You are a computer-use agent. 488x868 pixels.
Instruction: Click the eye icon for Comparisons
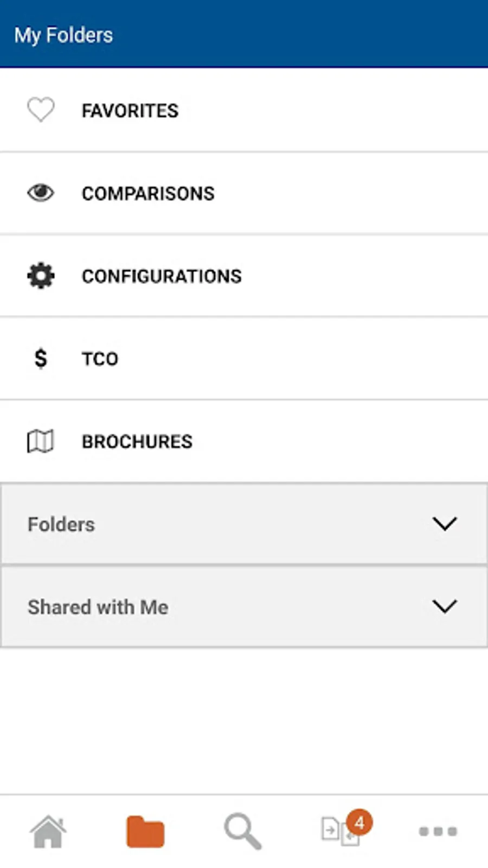[x=41, y=193]
